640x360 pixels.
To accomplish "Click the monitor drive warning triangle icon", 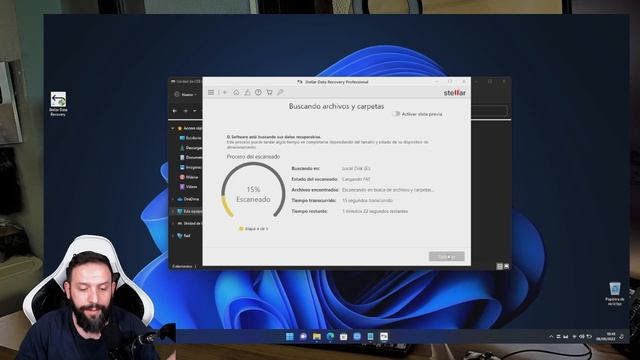I will pyautogui.click(x=247, y=93).
